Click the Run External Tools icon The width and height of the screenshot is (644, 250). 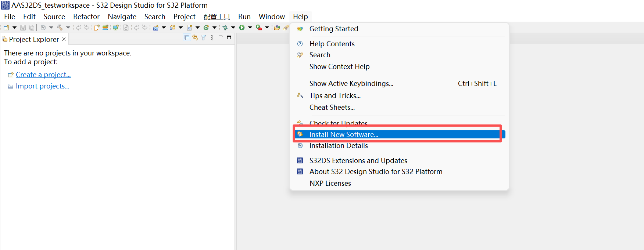pyautogui.click(x=259, y=28)
